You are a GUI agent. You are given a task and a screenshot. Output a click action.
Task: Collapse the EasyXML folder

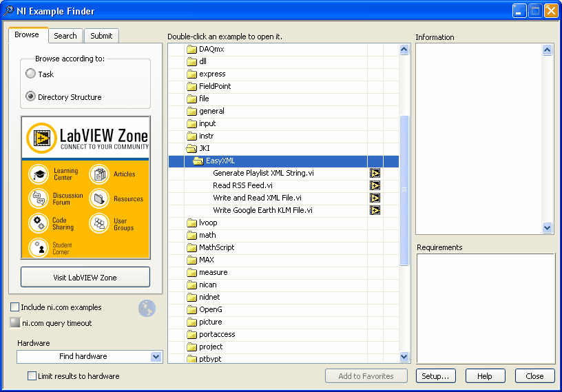198,161
